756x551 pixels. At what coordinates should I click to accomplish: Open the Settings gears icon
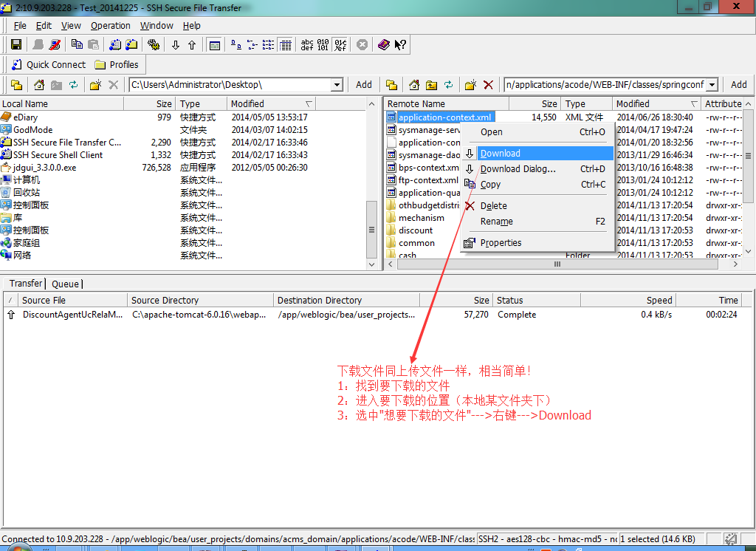click(x=154, y=45)
